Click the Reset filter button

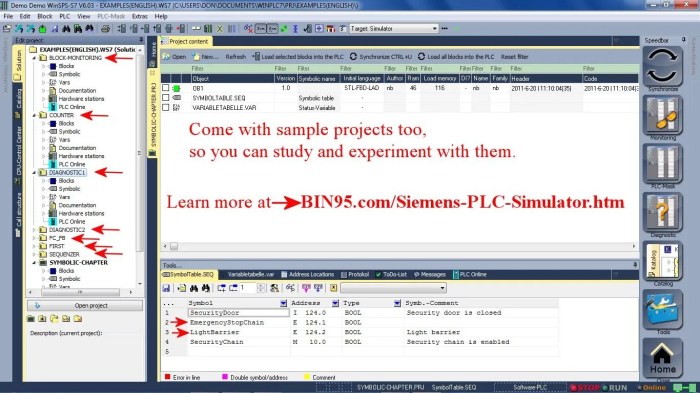coord(514,57)
